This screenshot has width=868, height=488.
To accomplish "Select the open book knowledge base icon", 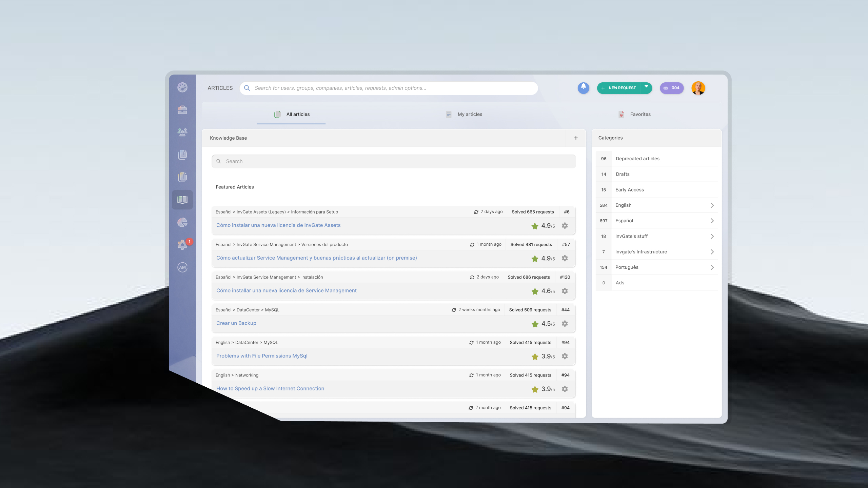I will point(182,200).
